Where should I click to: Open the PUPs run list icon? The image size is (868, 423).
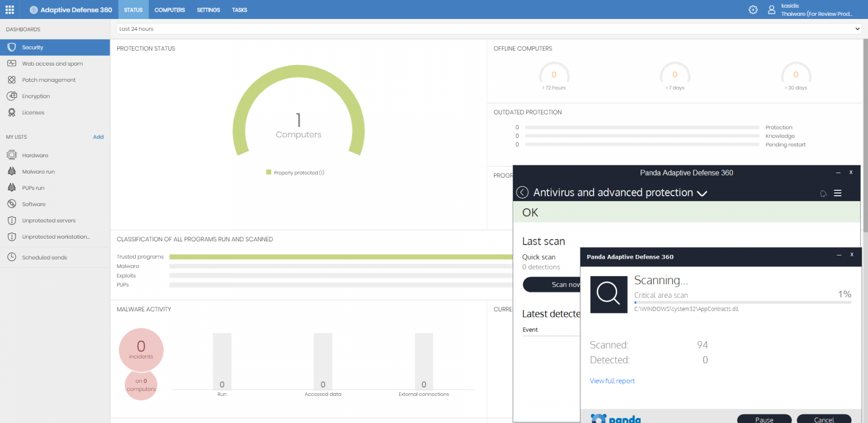point(12,188)
